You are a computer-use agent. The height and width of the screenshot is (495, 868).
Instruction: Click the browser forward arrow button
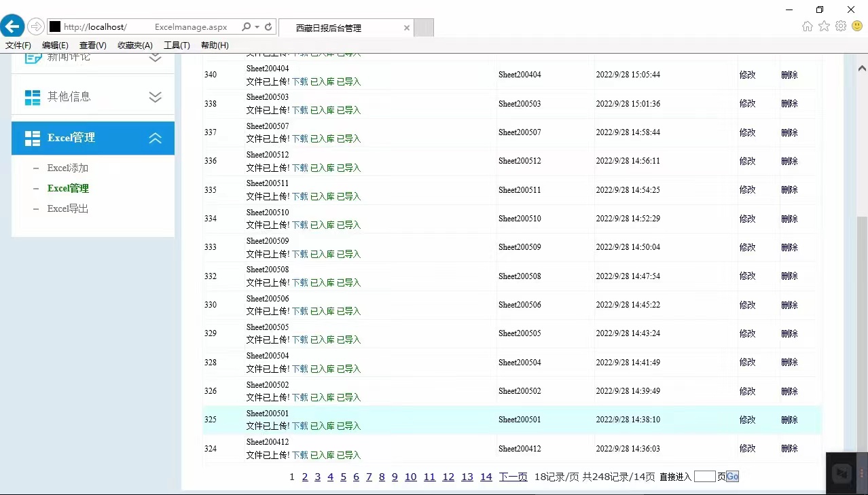[x=35, y=26]
